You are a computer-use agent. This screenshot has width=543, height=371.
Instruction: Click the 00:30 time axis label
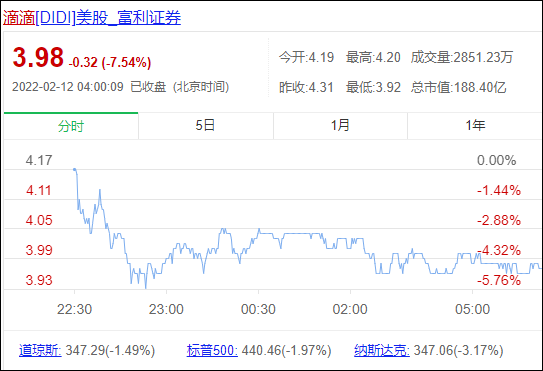coord(258,309)
